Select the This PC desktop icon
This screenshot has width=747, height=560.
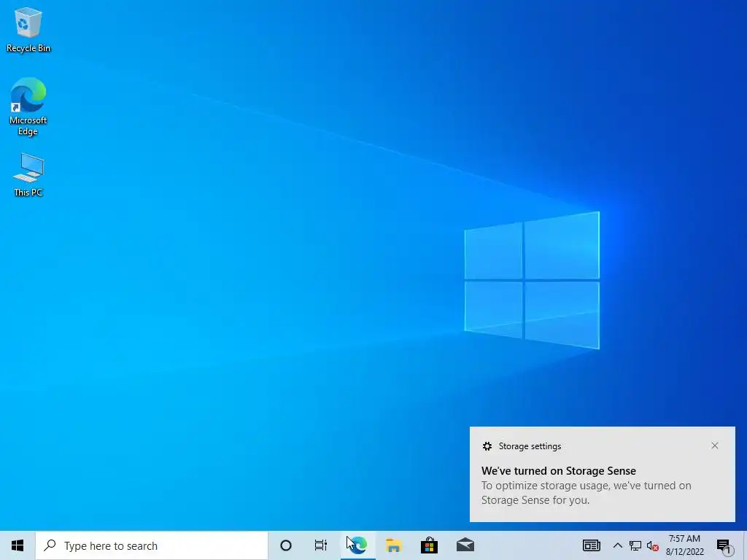pyautogui.click(x=28, y=174)
